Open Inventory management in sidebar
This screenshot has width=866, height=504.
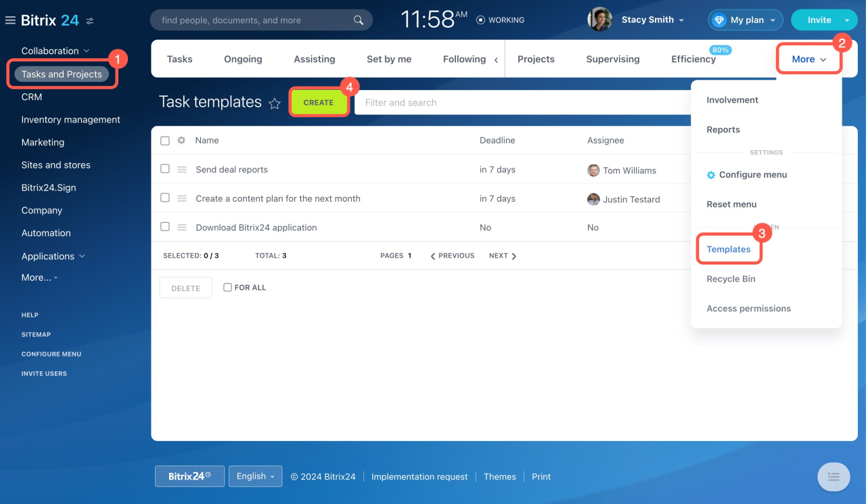(71, 120)
